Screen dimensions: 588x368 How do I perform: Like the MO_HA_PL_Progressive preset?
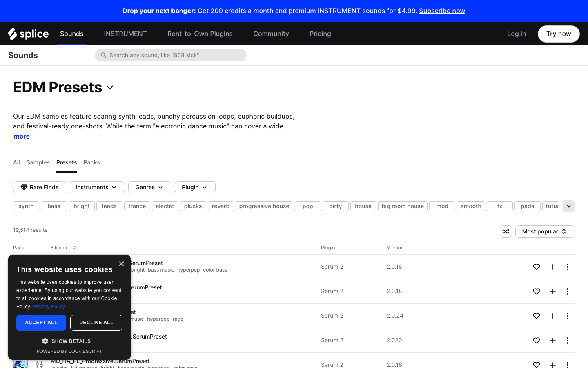pyautogui.click(x=537, y=365)
